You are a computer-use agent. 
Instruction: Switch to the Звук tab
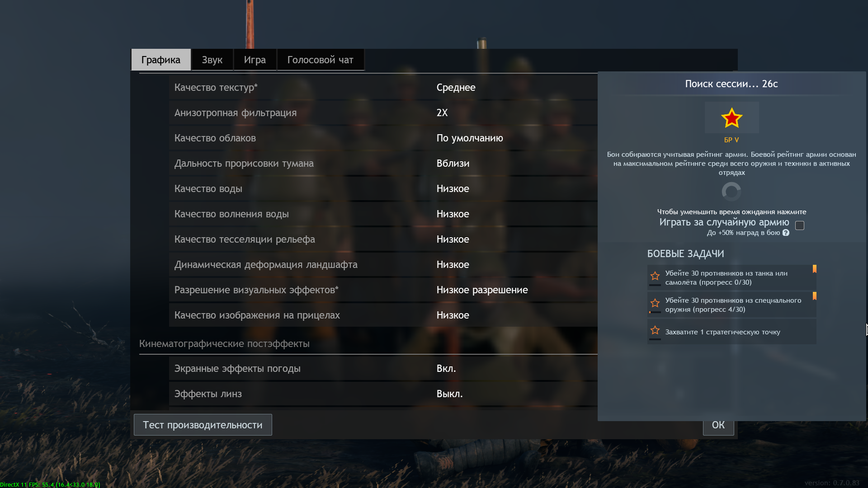212,60
